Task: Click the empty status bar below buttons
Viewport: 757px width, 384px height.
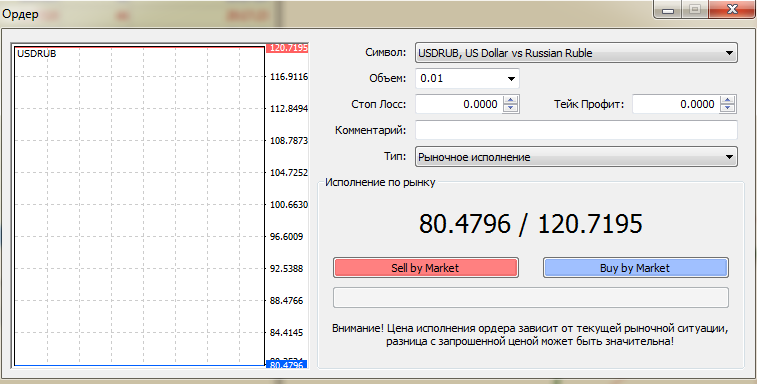Action: point(531,298)
